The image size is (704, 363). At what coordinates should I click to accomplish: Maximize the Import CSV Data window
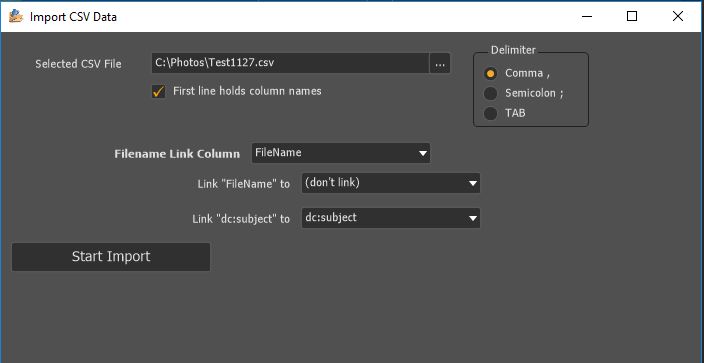pos(632,17)
